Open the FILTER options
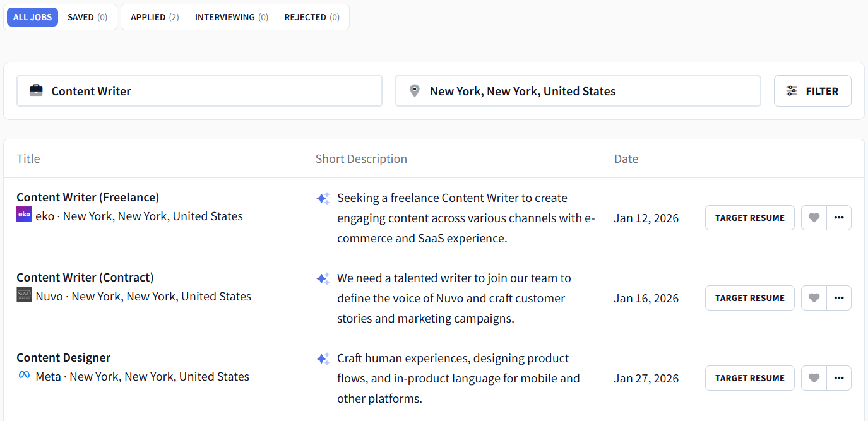The image size is (868, 421). coord(812,91)
